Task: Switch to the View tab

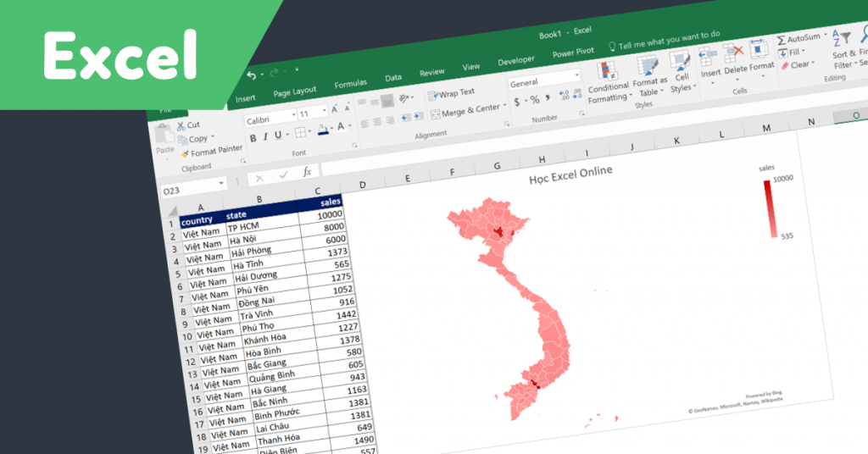Action: click(x=471, y=67)
